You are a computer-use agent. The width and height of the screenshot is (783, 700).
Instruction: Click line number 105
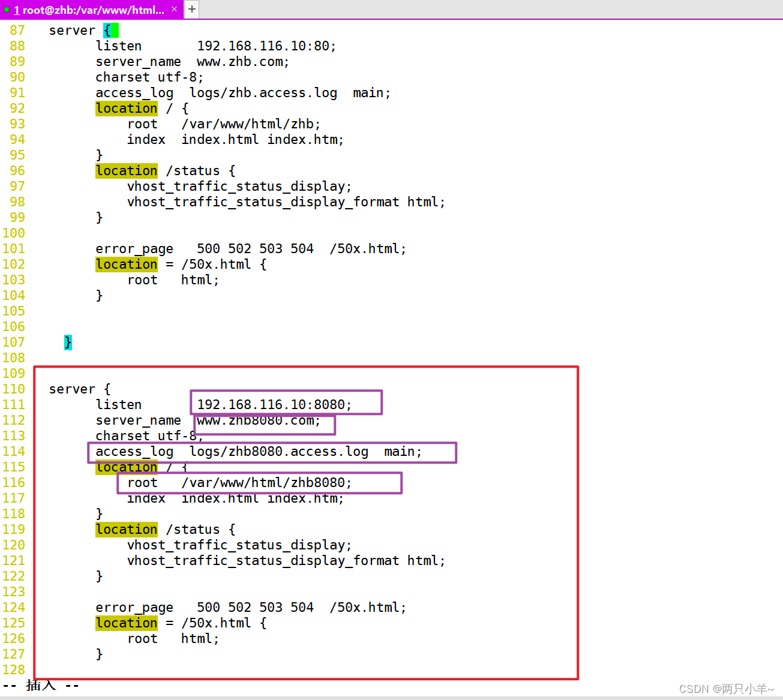(14, 311)
